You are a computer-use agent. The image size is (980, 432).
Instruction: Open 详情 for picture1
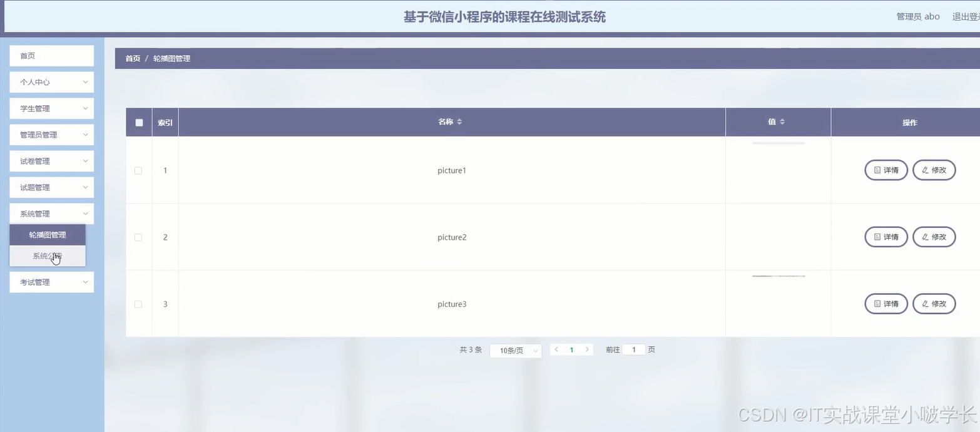pos(886,170)
